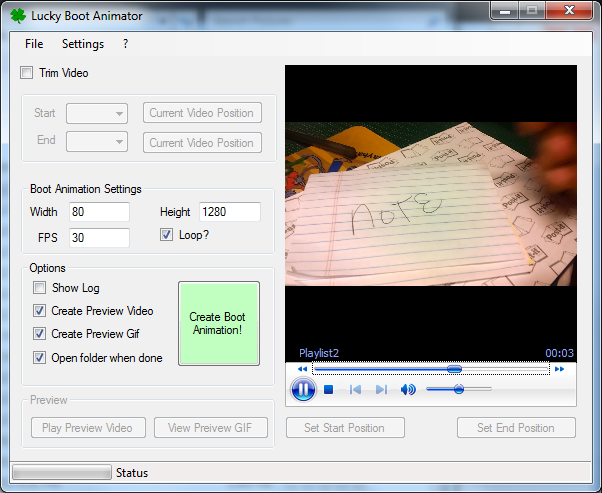This screenshot has height=493, width=602.
Task: Toggle Open folder when done
Action: (x=39, y=357)
